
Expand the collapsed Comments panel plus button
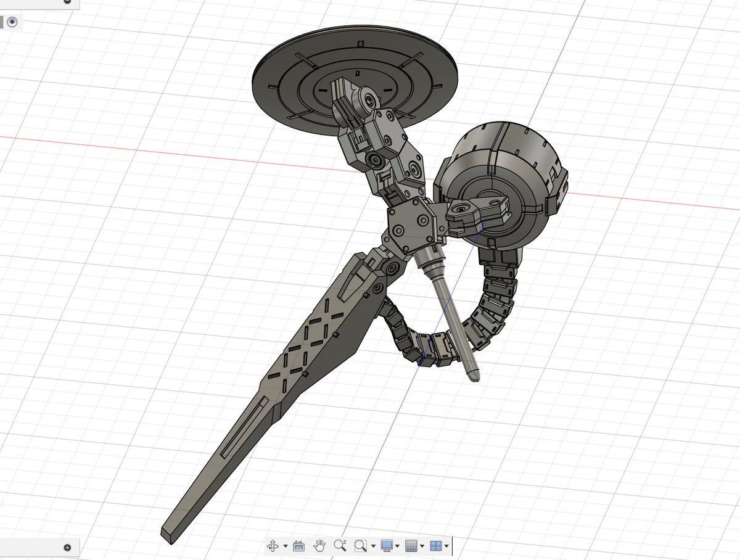point(67,547)
